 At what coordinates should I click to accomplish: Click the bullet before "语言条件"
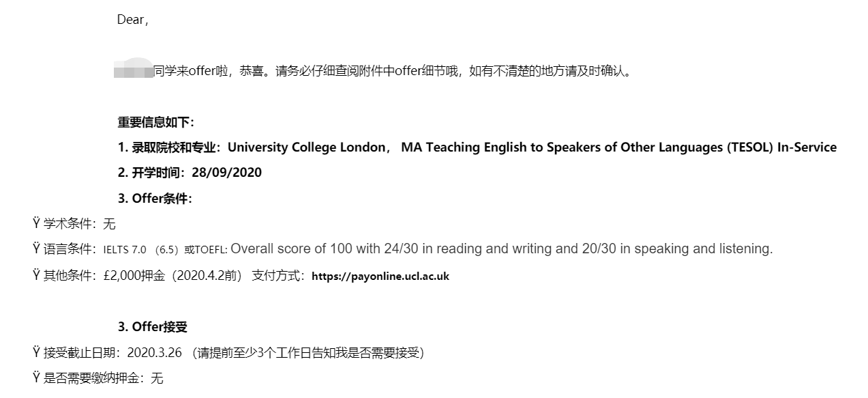[36, 249]
